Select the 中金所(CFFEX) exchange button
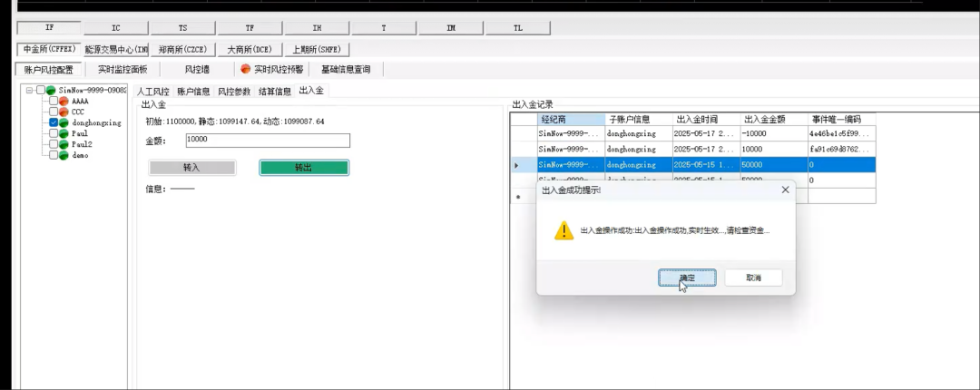Image resolution: width=980 pixels, height=390 pixels. 49,49
